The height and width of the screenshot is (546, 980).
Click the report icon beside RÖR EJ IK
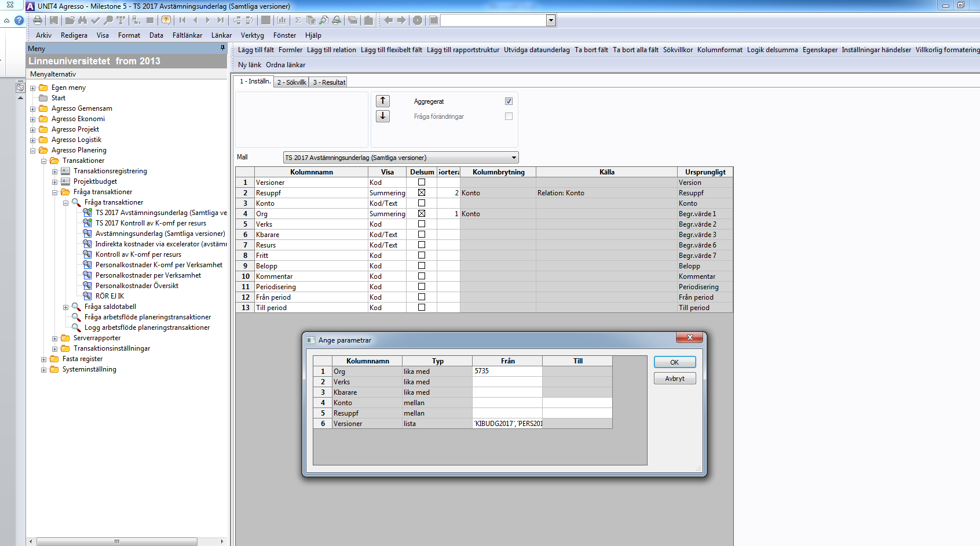click(x=87, y=296)
